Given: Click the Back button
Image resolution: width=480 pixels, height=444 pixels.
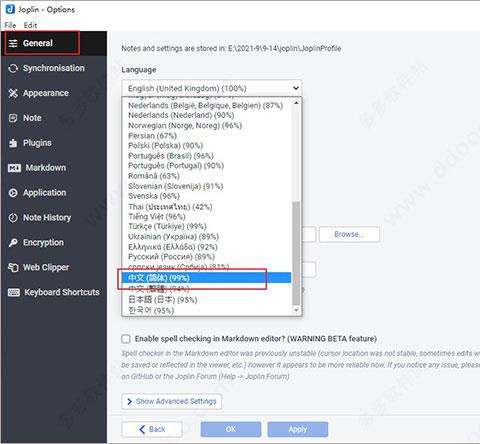Looking at the screenshot, I should pyautogui.click(x=152, y=429).
